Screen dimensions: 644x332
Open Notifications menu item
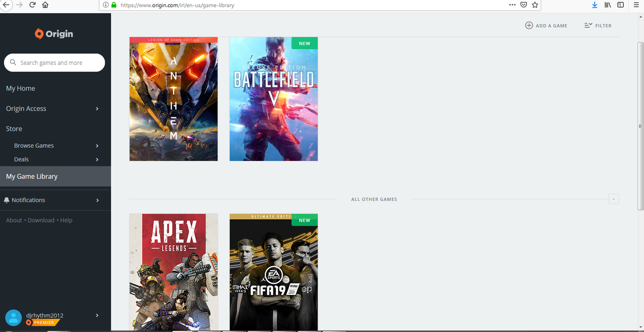[x=28, y=200]
